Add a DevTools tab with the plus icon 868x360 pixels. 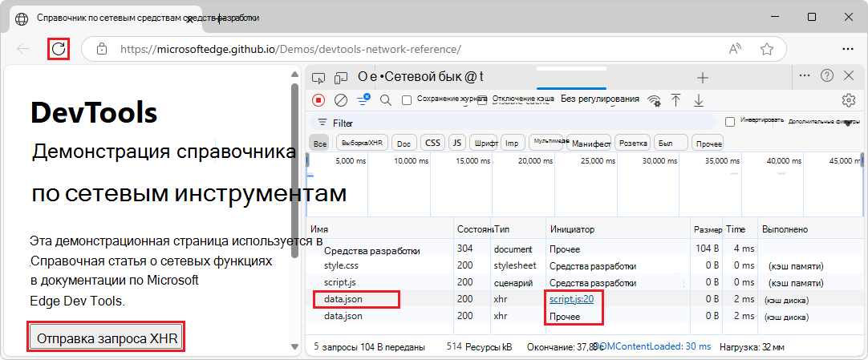pyautogui.click(x=702, y=78)
